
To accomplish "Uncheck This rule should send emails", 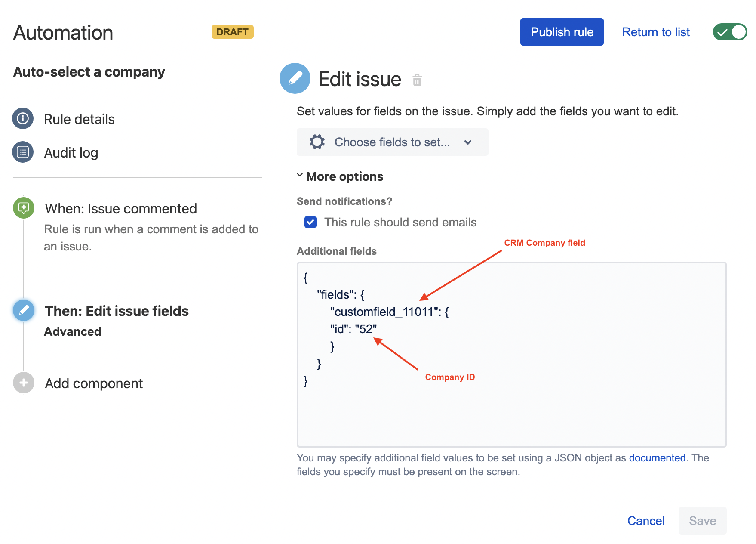I will pos(310,222).
